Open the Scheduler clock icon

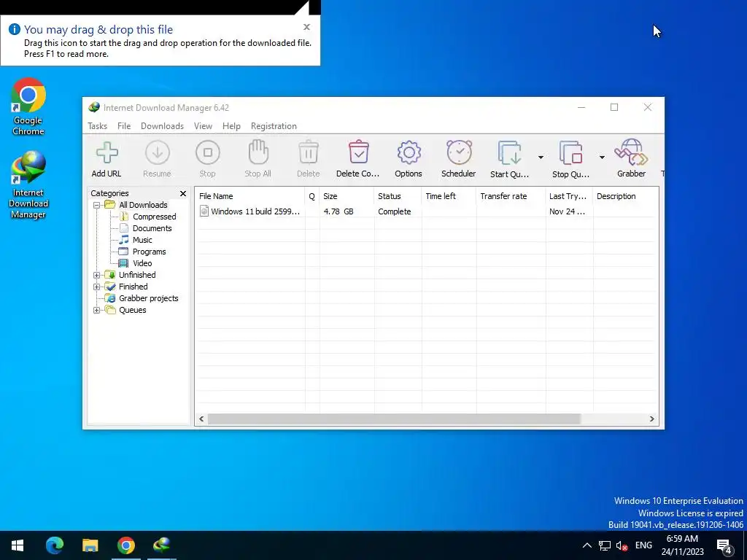pyautogui.click(x=459, y=152)
